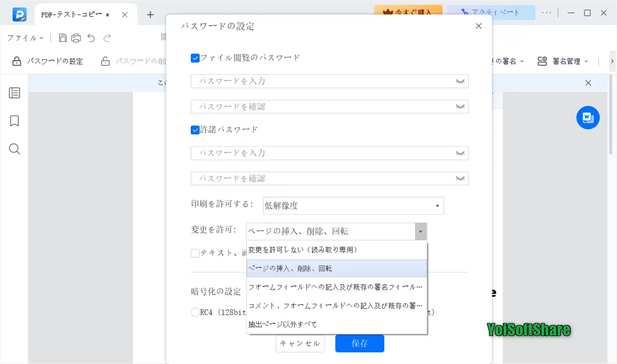Viewport: 617px width, 364px height.
Task: Open the bookmarks sidebar panel
Action: coord(14,121)
